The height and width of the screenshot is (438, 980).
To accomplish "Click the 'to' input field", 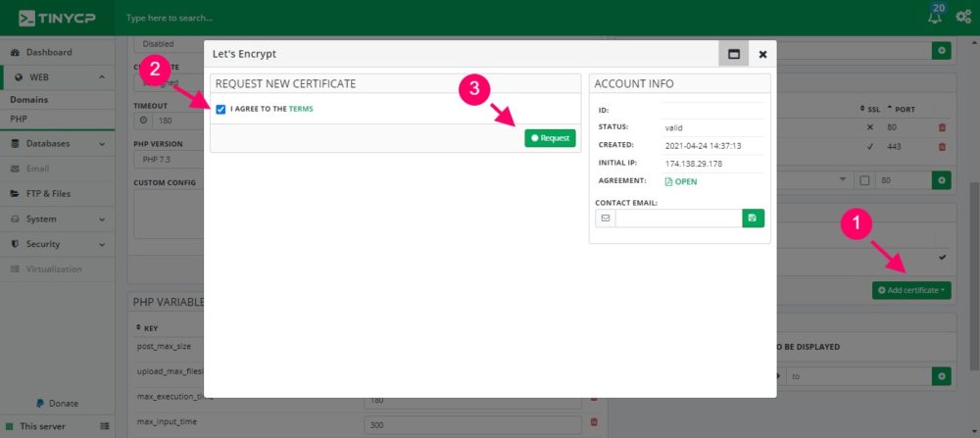I will 859,376.
